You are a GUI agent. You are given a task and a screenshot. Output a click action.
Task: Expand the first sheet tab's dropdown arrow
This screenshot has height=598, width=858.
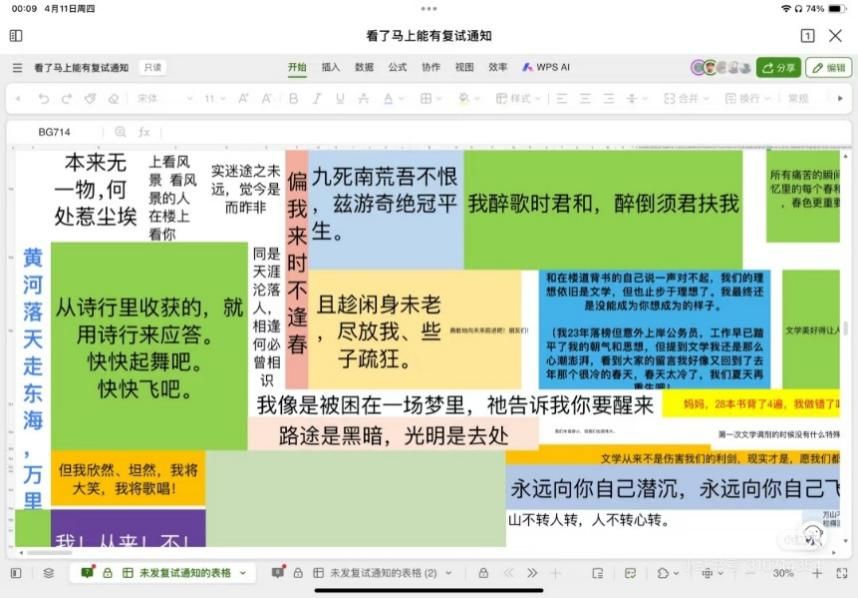pos(243,573)
